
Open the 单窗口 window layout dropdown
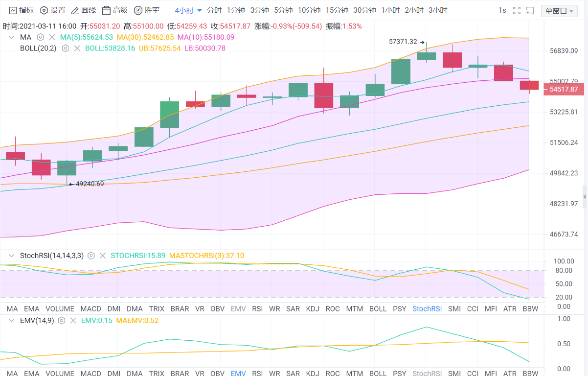[x=559, y=11]
